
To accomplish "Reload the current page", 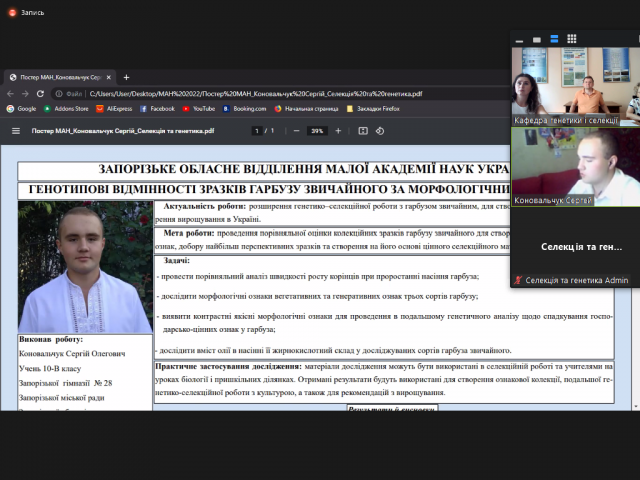I will point(40,93).
